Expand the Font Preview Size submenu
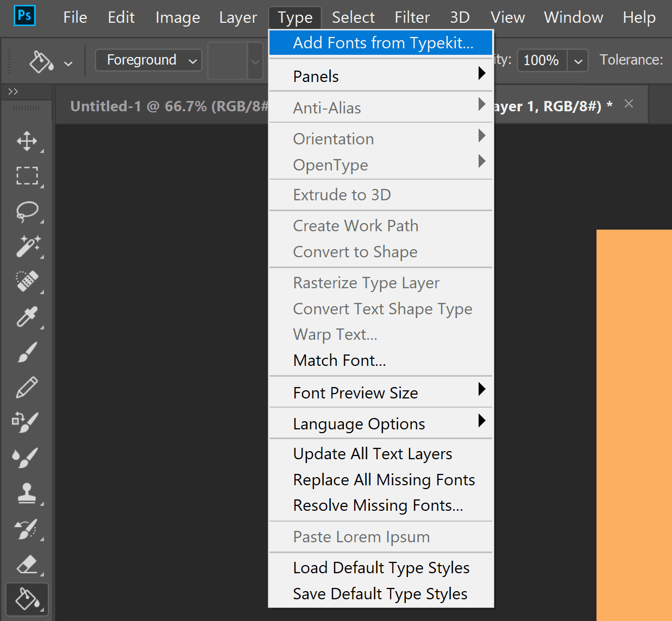 coord(381,392)
